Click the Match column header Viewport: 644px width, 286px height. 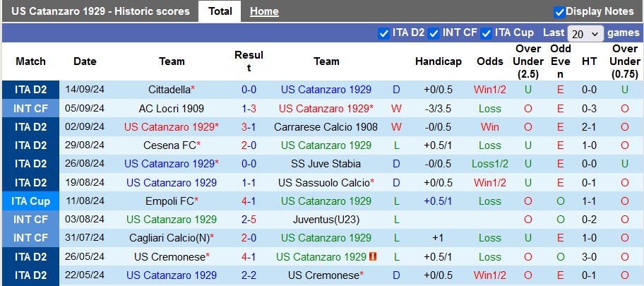[30, 61]
